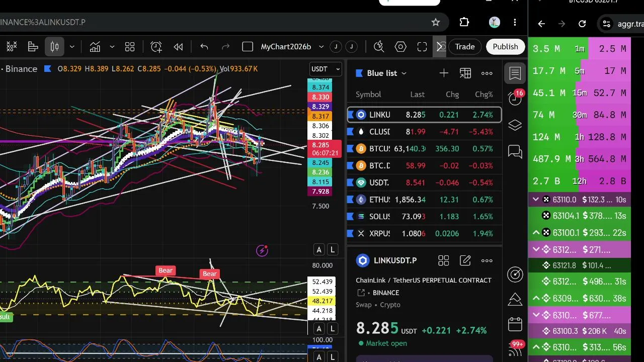Toggle auto scale A on the RSI pane
The width and height of the screenshot is (644, 362).
(x=319, y=329)
